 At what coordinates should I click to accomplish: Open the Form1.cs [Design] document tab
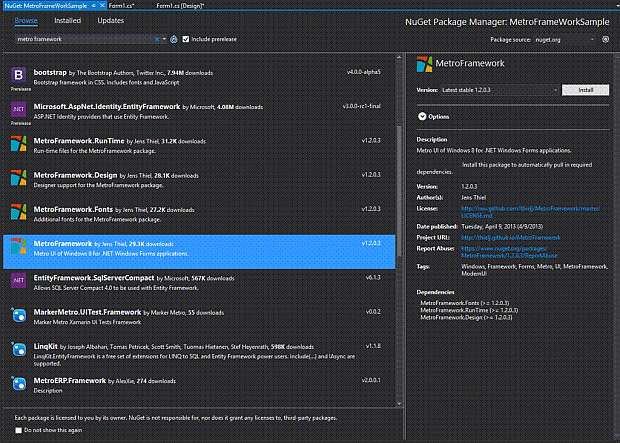pos(179,5)
